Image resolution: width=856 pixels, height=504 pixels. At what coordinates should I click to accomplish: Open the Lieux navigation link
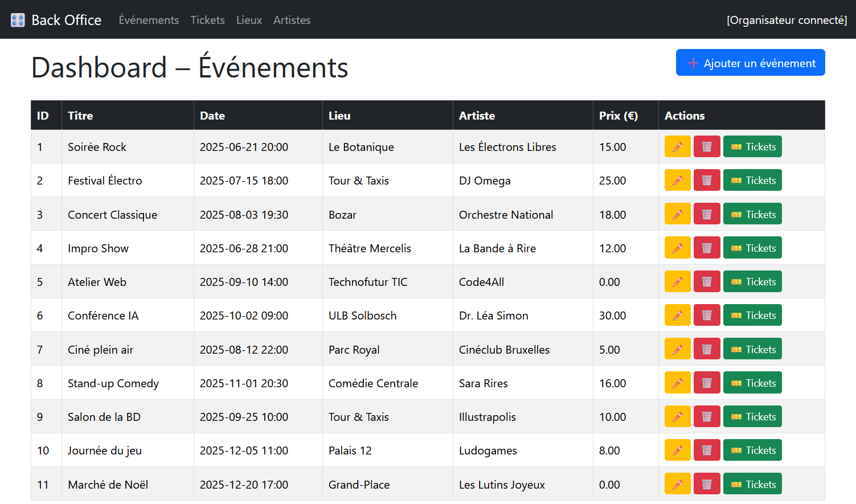point(249,20)
